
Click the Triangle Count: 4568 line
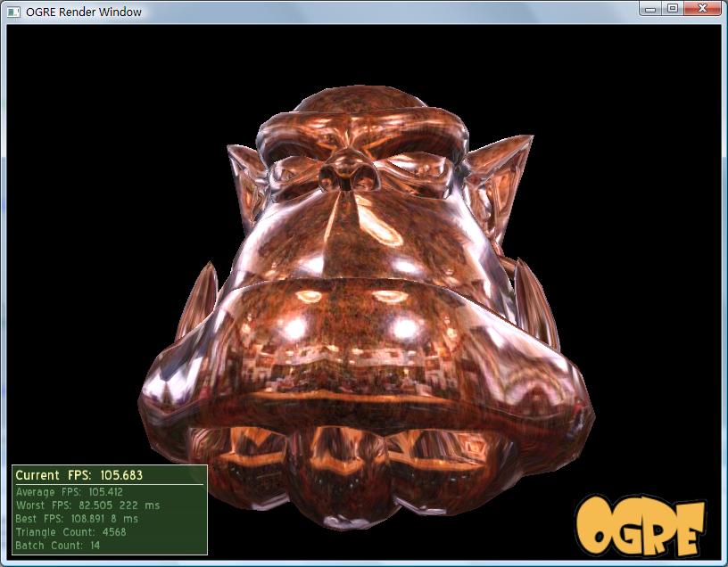click(70, 532)
